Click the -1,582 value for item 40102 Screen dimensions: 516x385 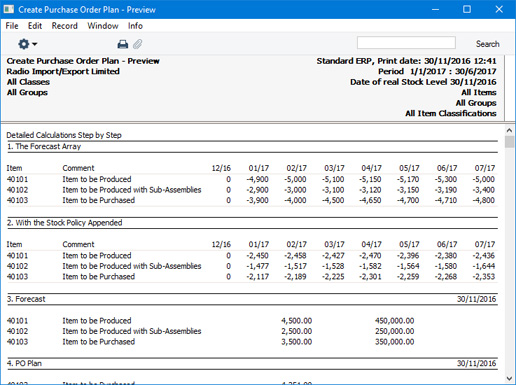pos(370,266)
